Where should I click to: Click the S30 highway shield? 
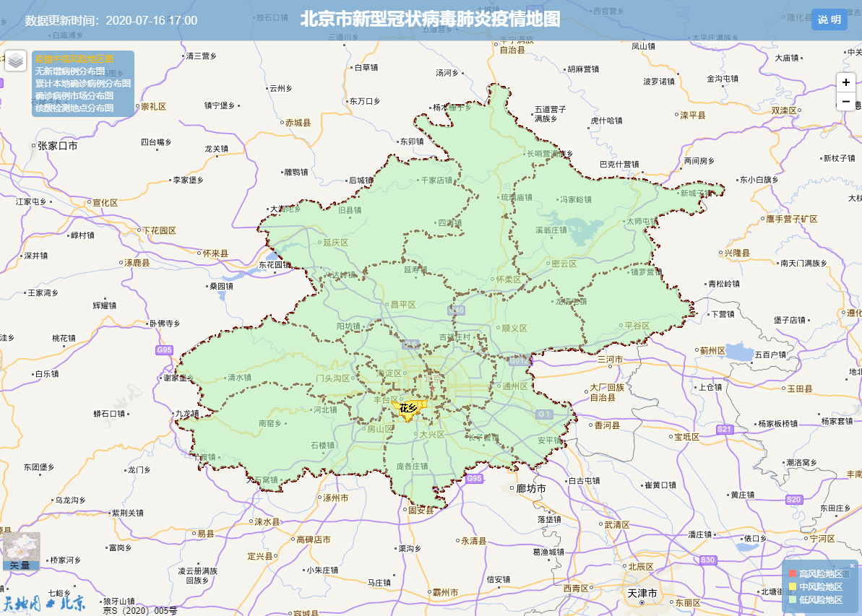(x=707, y=560)
